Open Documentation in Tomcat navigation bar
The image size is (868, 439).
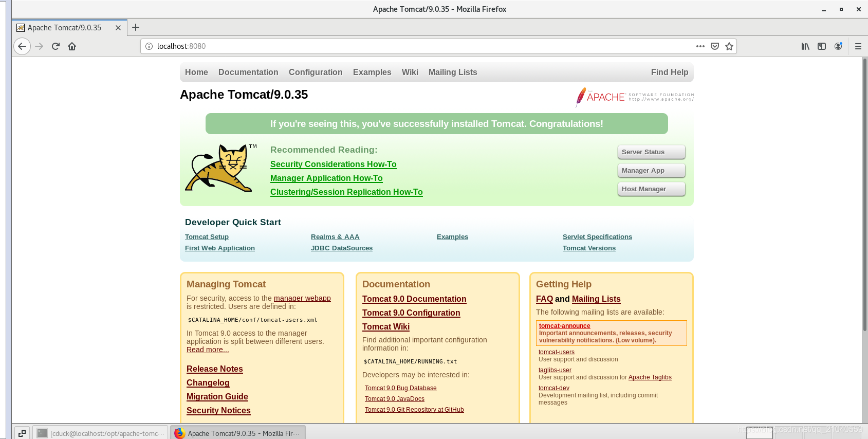pos(248,72)
